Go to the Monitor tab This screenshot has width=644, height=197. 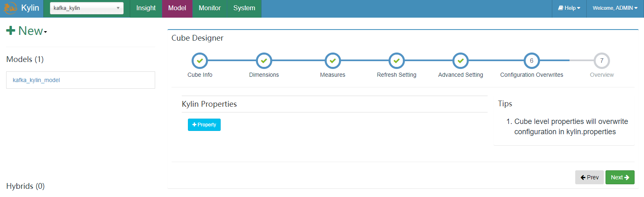pos(210,8)
